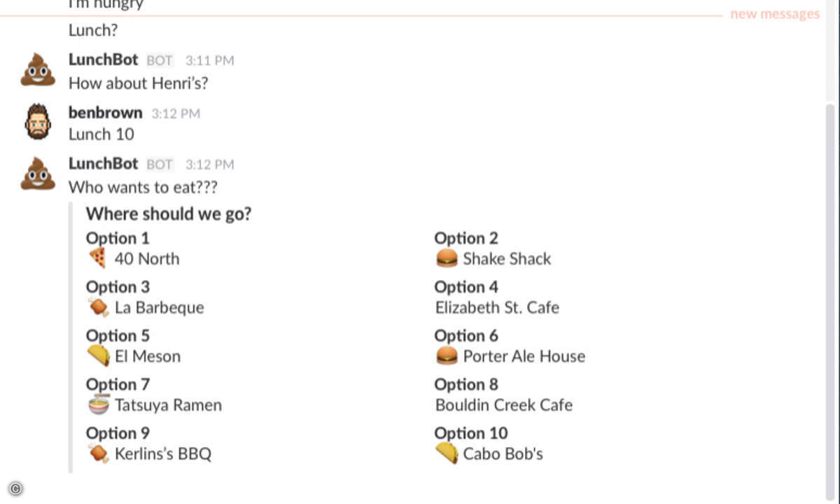Open benbrown's bearded avatar profile
This screenshot has height=504, width=840.
[38, 122]
